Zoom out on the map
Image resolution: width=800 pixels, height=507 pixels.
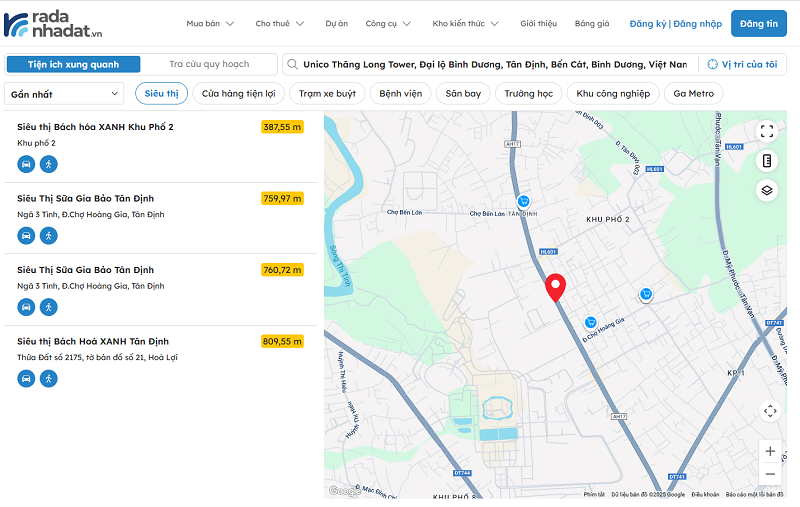coord(769,474)
